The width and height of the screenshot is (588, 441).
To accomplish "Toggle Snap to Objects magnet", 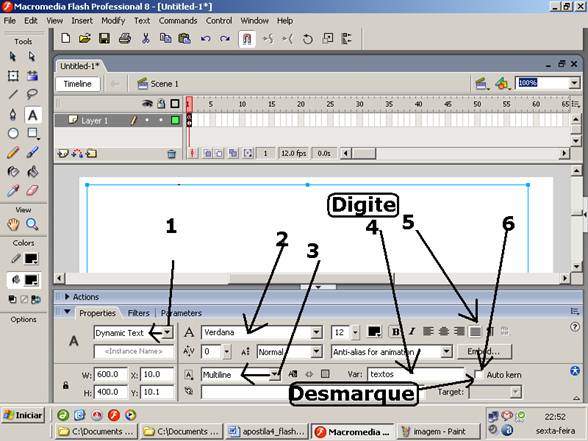I will 247,39.
